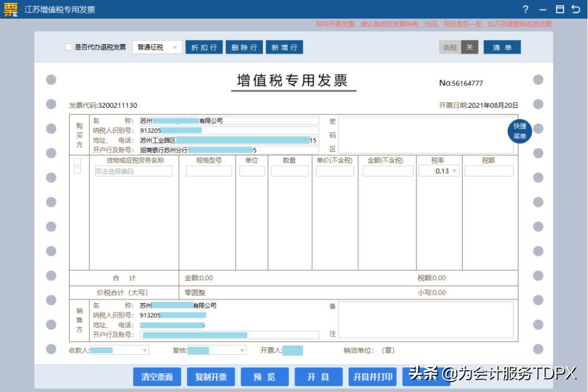Click the 开具 issue invoice button
This screenshot has height=392, width=588.
319,377
